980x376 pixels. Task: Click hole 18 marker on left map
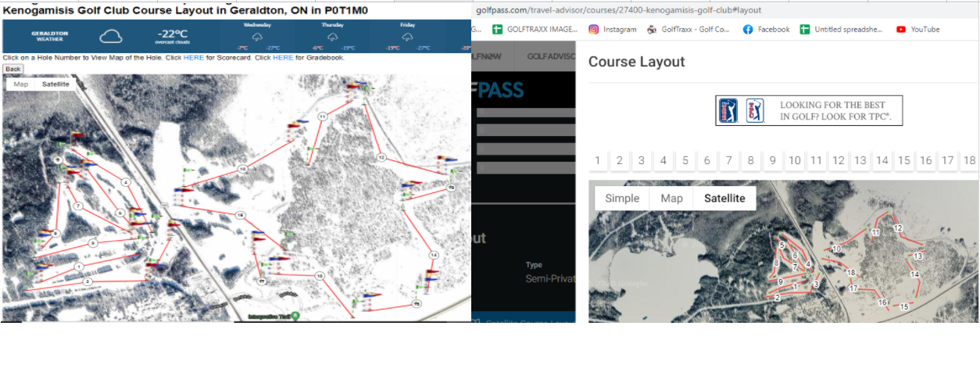pos(241,215)
